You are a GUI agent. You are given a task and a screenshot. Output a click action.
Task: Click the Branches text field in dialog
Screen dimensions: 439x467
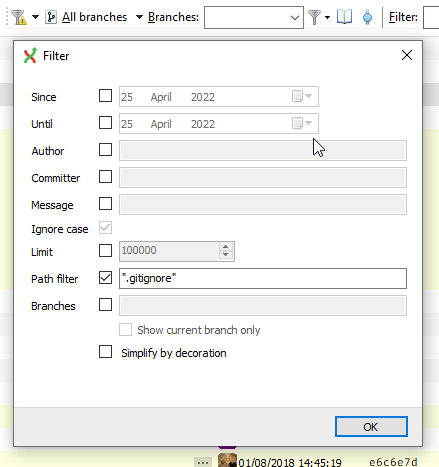click(x=263, y=305)
